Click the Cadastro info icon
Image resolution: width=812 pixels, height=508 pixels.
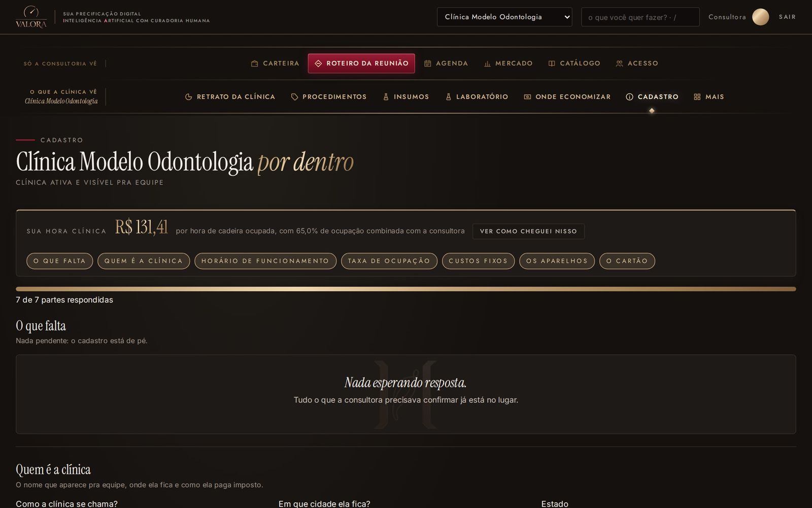pyautogui.click(x=629, y=97)
